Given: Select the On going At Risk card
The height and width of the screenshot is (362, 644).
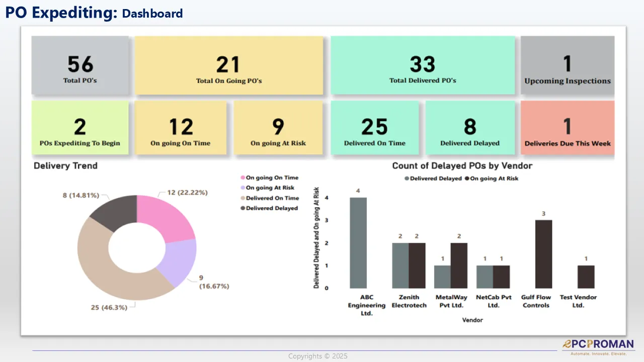Looking at the screenshot, I should (278, 128).
